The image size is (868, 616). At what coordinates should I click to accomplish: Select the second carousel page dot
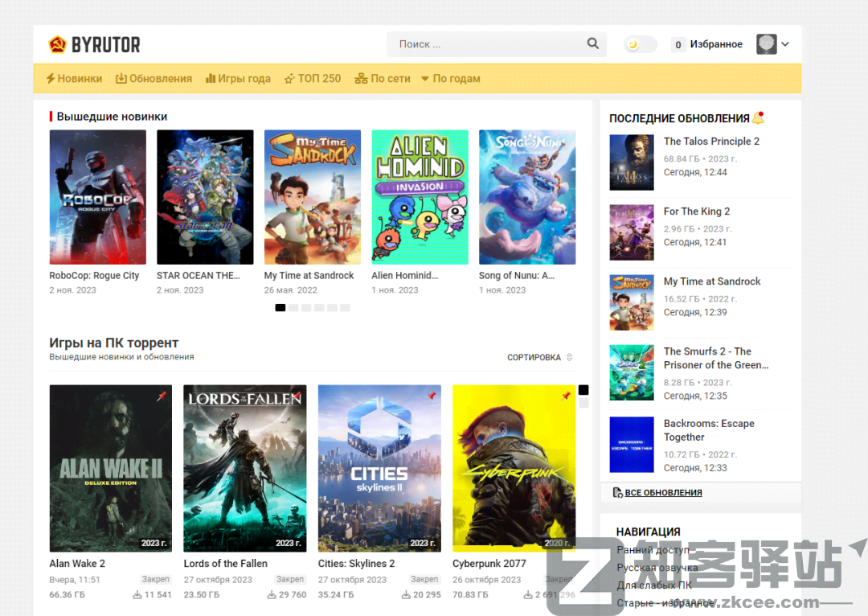(293, 307)
